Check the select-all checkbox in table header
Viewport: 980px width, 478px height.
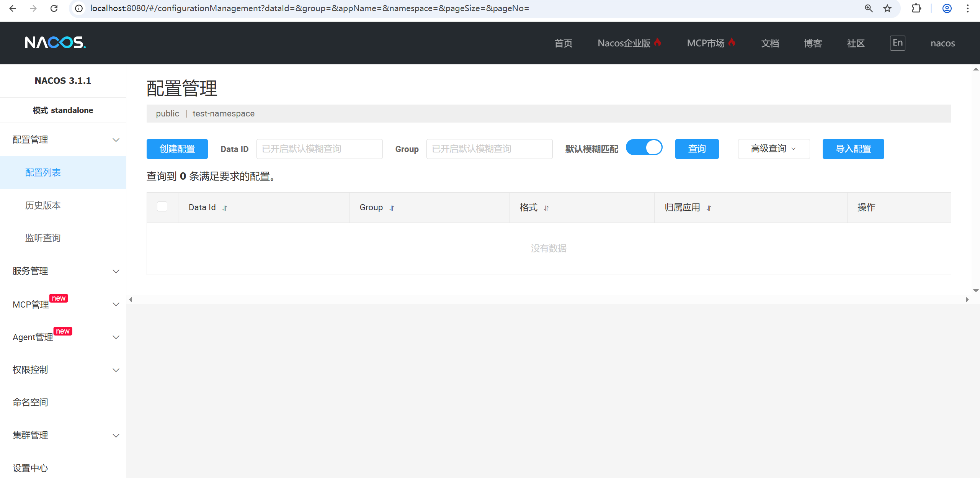click(162, 207)
